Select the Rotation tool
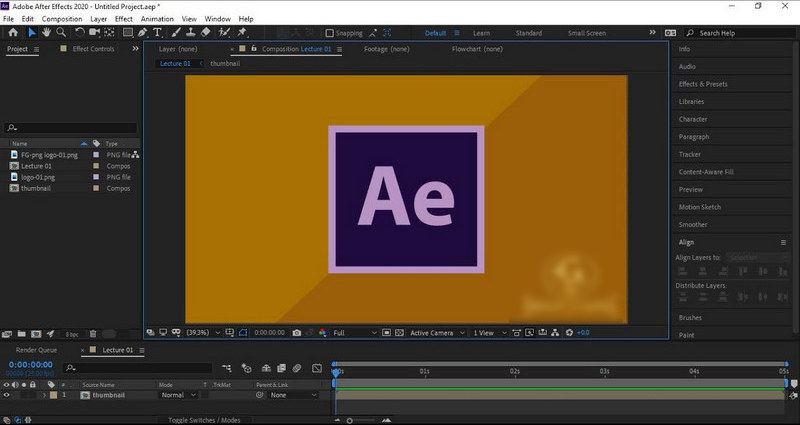The width and height of the screenshot is (800, 425). [80, 32]
